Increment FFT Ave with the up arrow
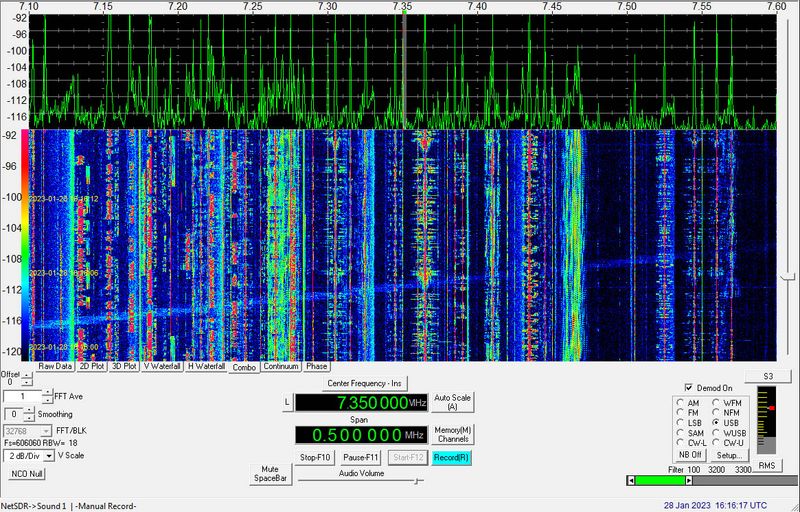The width and height of the screenshot is (800, 512). [x=47, y=393]
